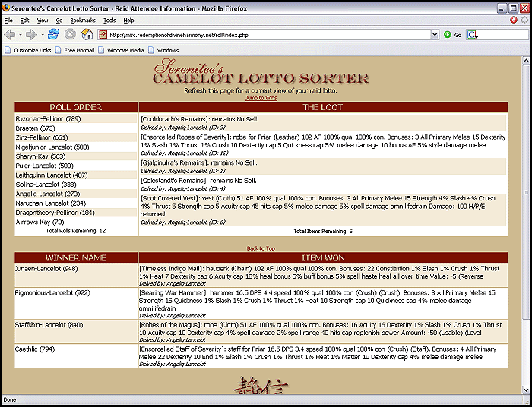Viewport: 532px width, 407px height.
Task: Click the Jump to Wins link
Action: [x=261, y=98]
